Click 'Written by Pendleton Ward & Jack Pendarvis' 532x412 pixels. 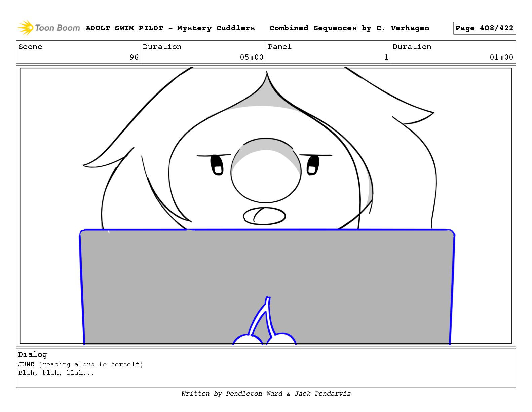266,394
